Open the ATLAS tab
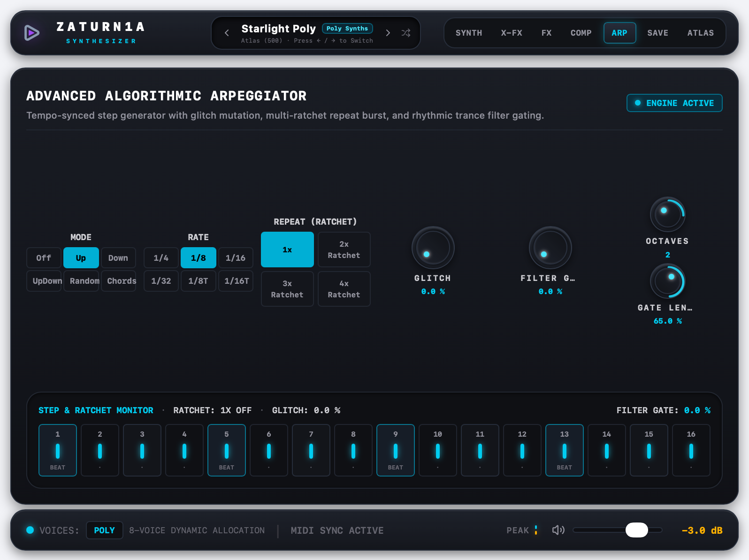 (x=700, y=33)
